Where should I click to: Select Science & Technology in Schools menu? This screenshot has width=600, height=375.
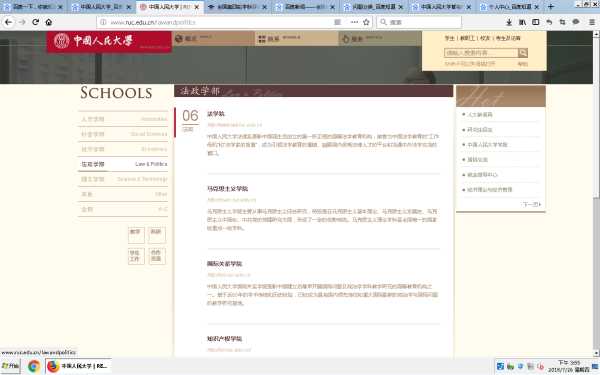pyautogui.click(x=123, y=179)
